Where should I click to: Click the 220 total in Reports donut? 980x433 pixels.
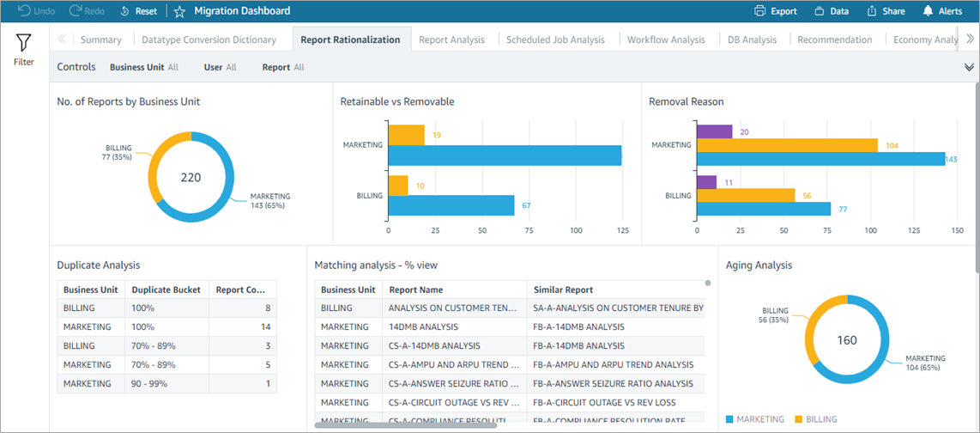coord(191,177)
